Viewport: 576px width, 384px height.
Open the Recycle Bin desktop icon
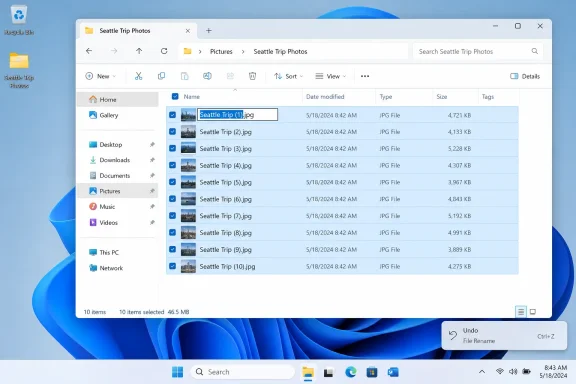19,20
